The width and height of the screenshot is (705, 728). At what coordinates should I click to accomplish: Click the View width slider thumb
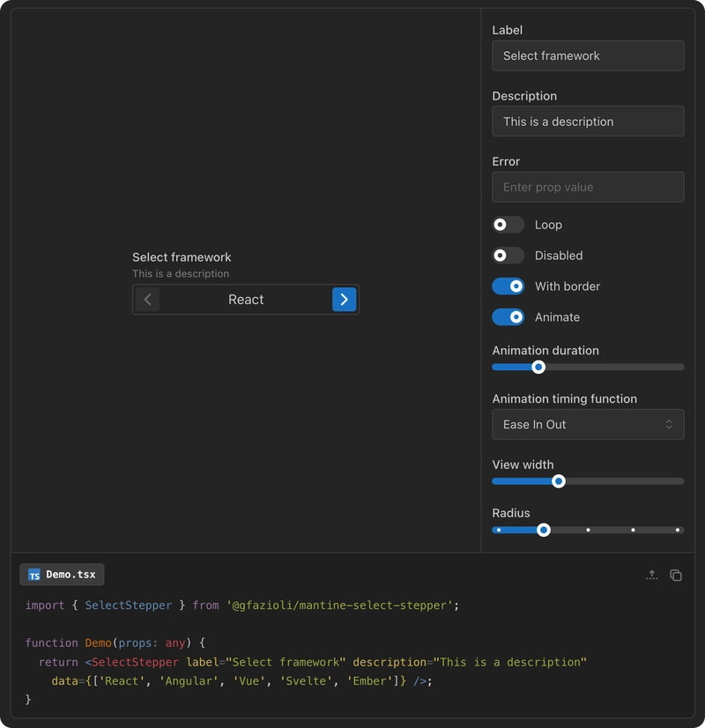[x=559, y=481]
